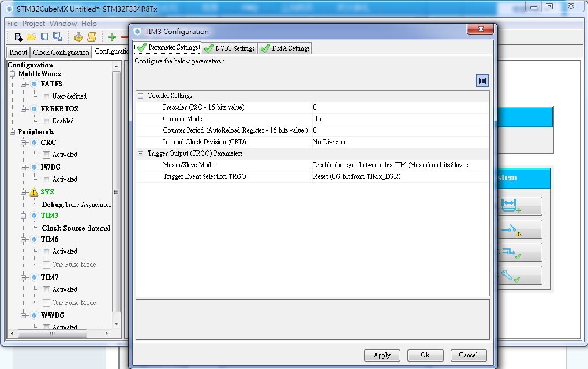Click tree scrollbar down arrow
Screen dimensions: 588x369
(116, 324)
